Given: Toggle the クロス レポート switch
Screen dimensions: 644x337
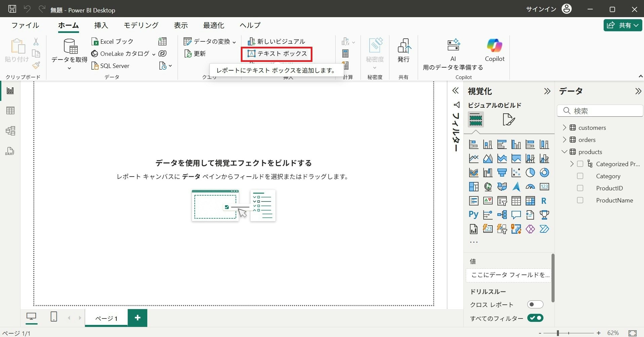Looking at the screenshot, I should pos(535,305).
